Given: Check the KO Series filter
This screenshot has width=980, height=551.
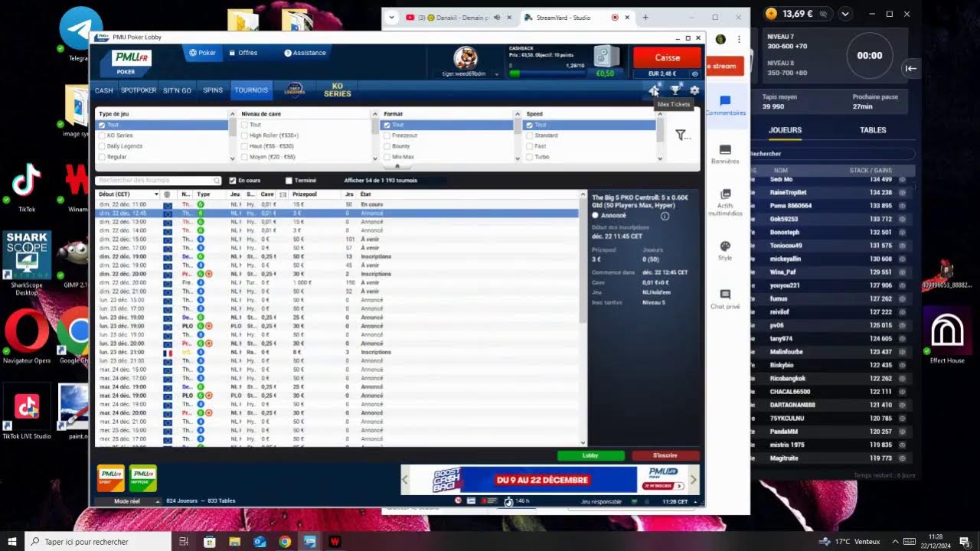Looking at the screenshot, I should 102,135.
